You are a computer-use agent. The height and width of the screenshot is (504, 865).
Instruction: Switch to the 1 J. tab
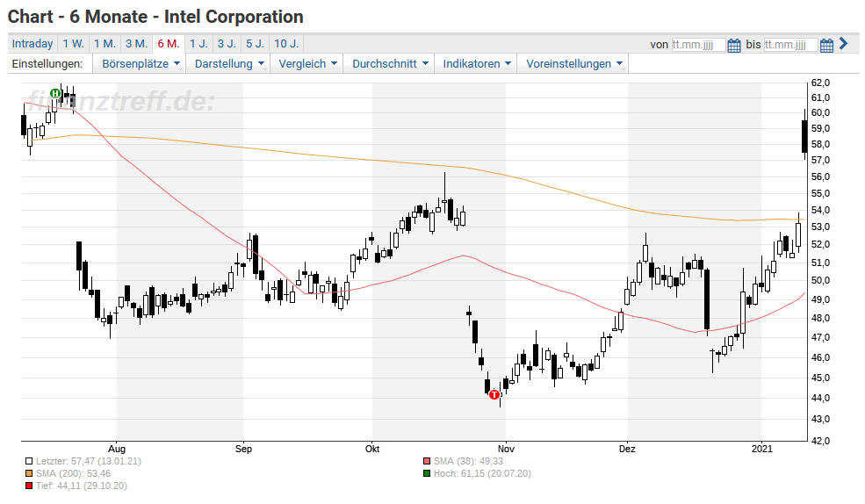coord(198,44)
